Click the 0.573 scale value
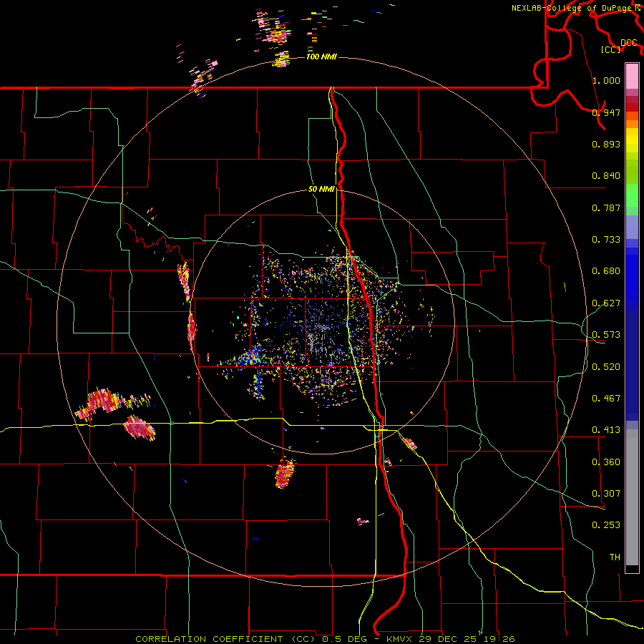The width and height of the screenshot is (644, 644). [606, 335]
